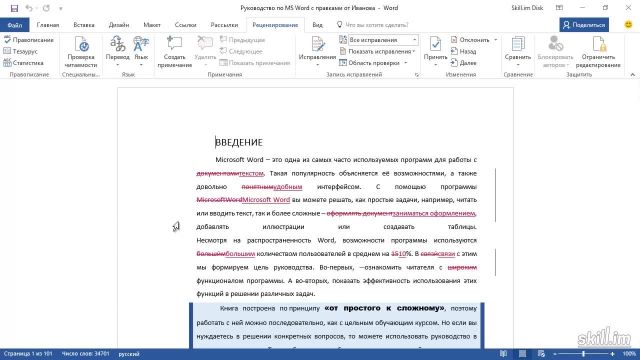
Task: Click the zoom slider handle
Action: (x=583, y=354)
